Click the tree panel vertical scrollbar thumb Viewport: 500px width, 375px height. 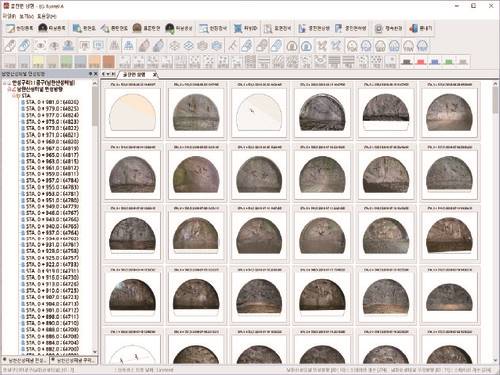click(95, 106)
